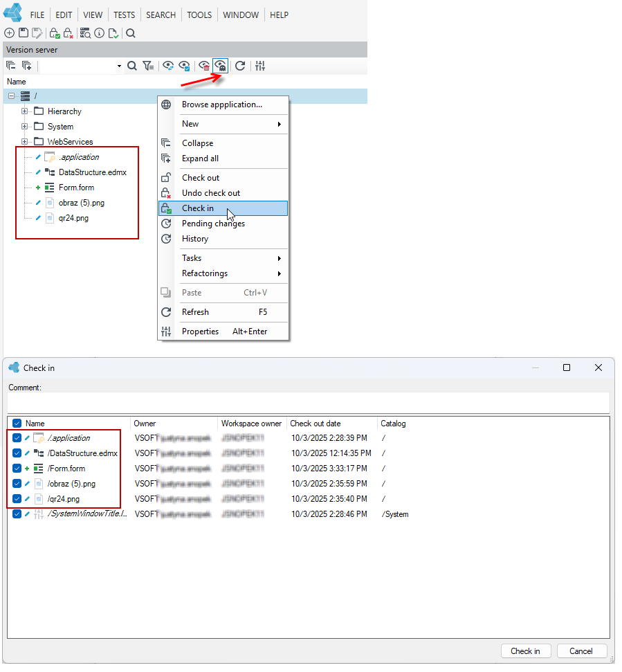This screenshot has width=622, height=672.
Task: Open the Refactorings submenu
Action: 223,273
